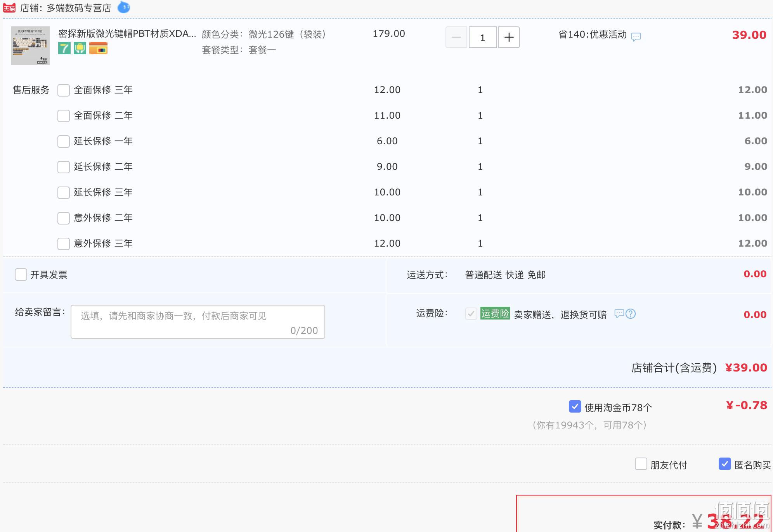
Task: Check 全面保修 二年 warranty option
Action: (x=64, y=116)
